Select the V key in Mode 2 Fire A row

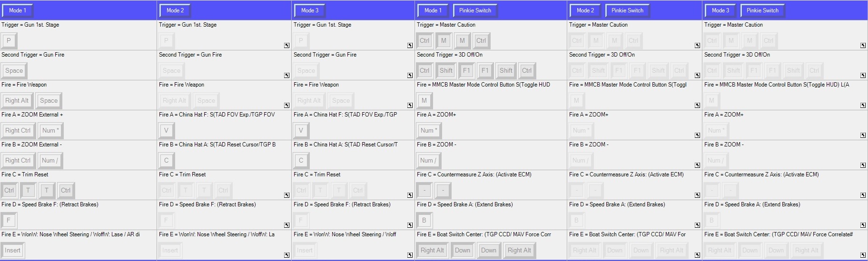pos(166,131)
